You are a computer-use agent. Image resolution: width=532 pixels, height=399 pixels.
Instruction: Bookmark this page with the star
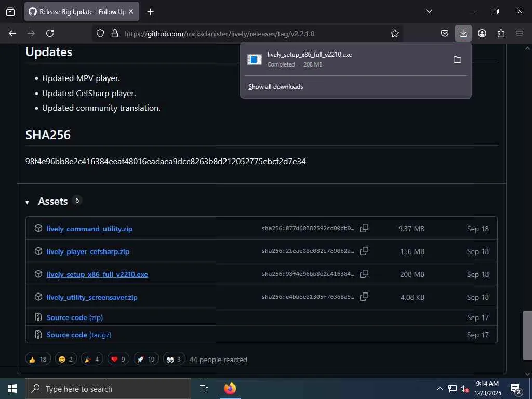394,33
